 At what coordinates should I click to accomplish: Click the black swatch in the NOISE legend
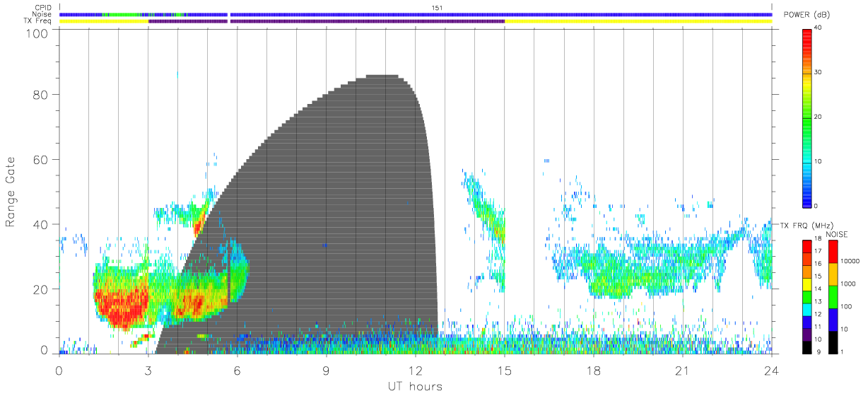[832, 342]
